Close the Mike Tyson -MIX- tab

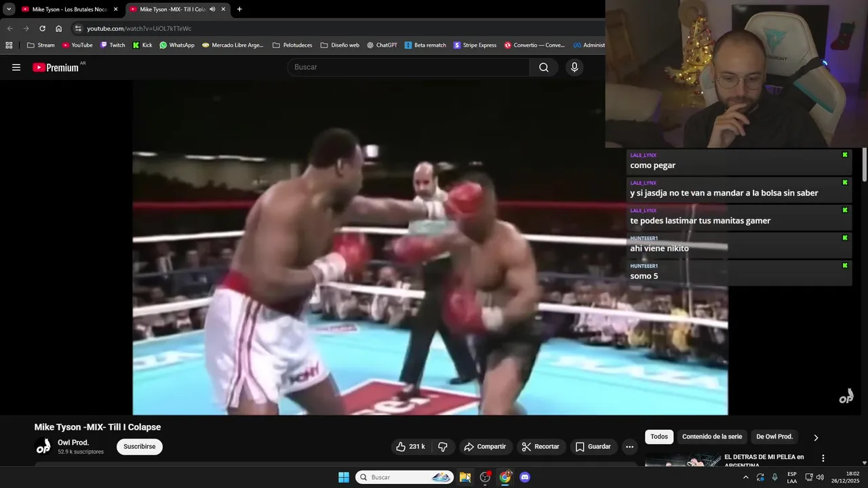(x=223, y=9)
